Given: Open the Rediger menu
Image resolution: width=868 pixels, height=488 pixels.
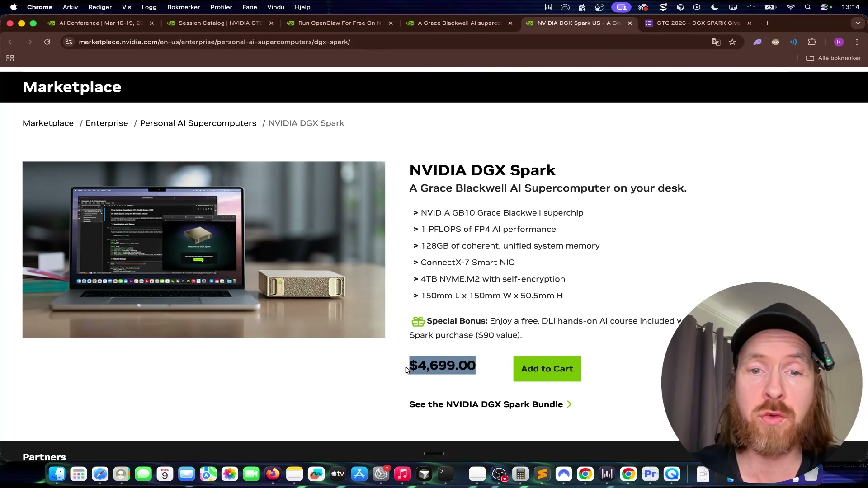Looking at the screenshot, I should 100,7.
